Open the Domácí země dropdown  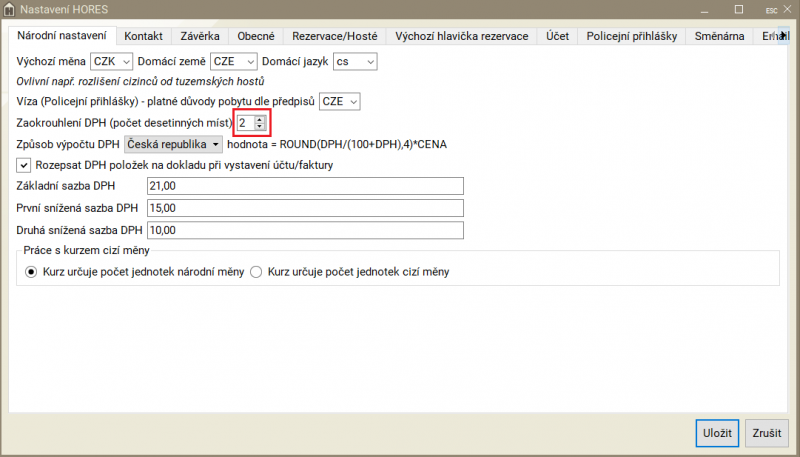point(234,62)
